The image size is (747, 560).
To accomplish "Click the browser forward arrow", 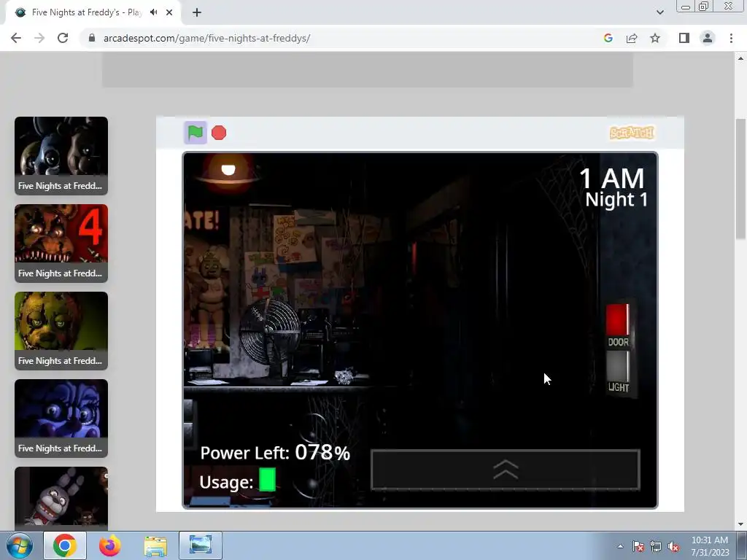I will (39, 38).
